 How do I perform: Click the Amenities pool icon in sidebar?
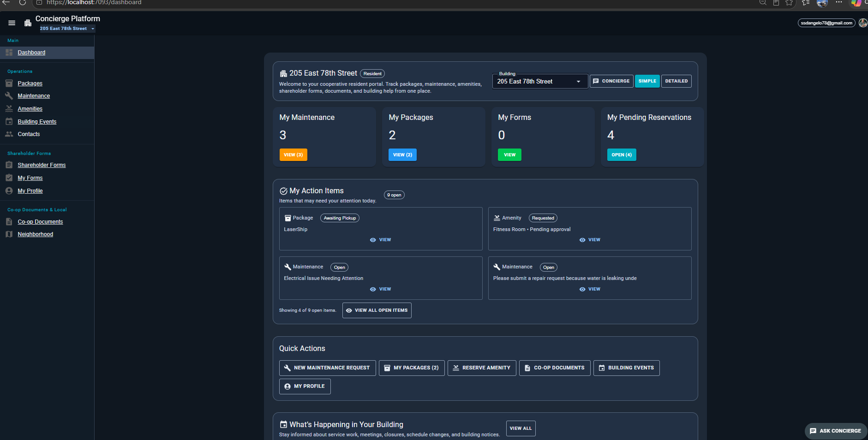point(9,109)
